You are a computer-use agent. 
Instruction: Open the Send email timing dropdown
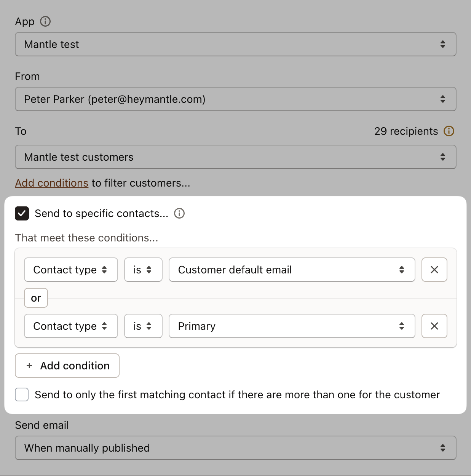(235, 448)
